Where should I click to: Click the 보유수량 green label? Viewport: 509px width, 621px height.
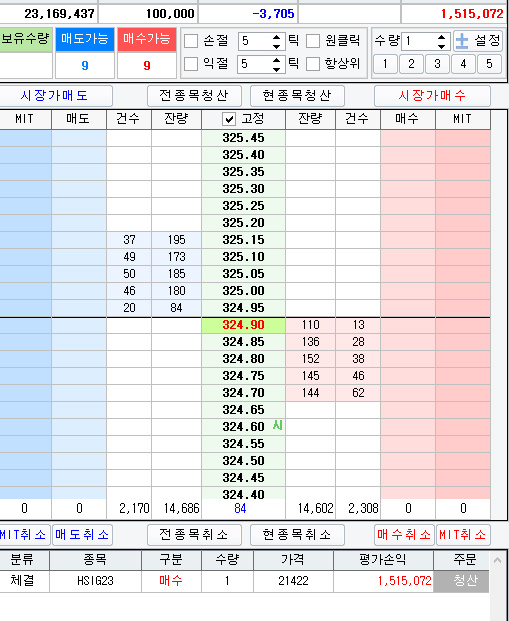pyautogui.click(x=26, y=39)
